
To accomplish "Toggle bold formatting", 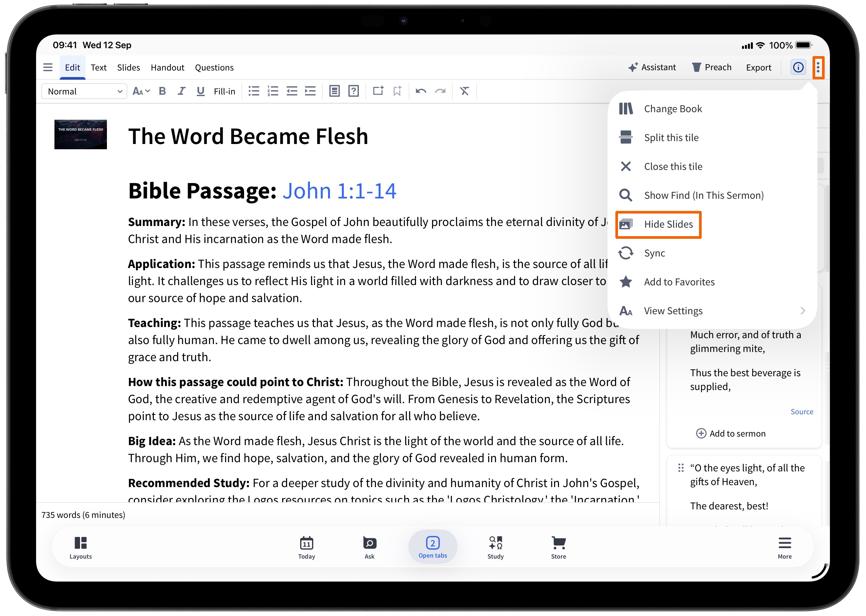I will point(162,92).
